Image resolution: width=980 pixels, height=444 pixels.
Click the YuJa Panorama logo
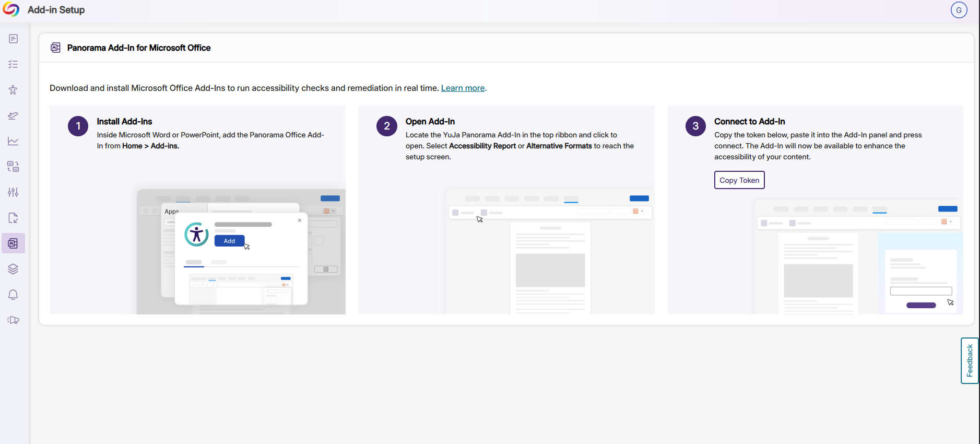point(11,9)
